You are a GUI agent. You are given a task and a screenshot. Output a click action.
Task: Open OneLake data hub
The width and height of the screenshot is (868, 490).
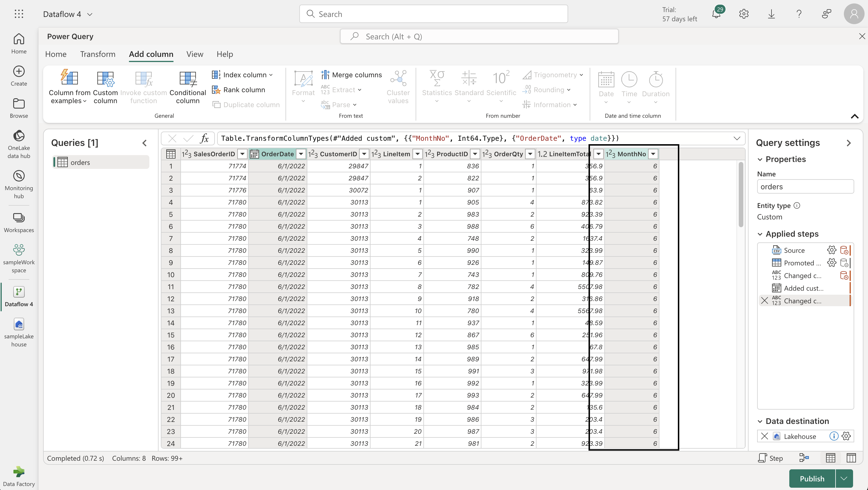tap(19, 144)
